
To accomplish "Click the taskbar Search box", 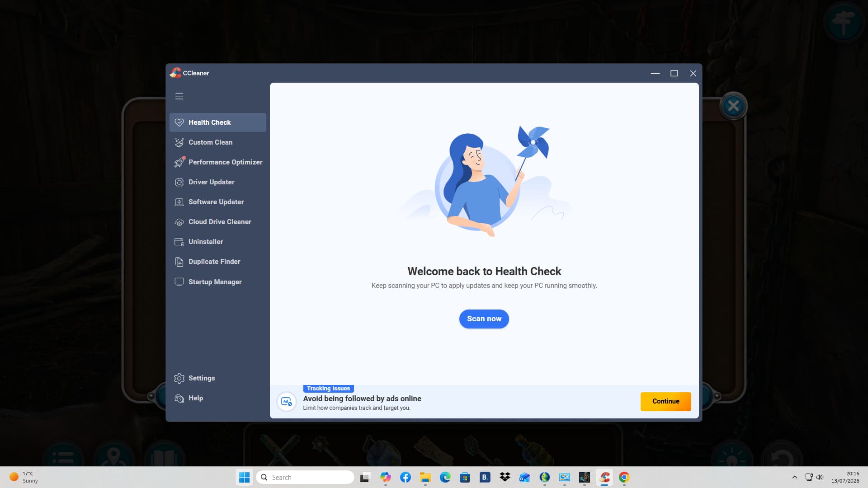I will click(x=305, y=477).
